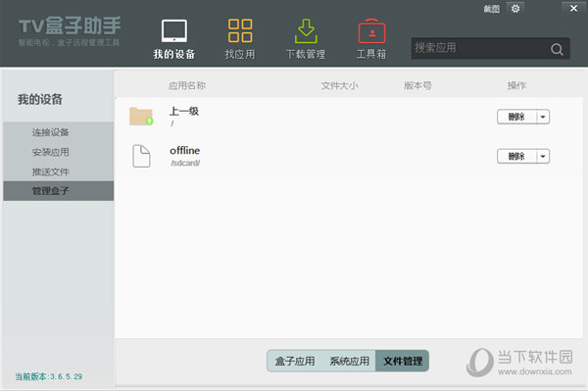Expand dropdown arrow in offline row
The height and width of the screenshot is (391, 588).
(x=543, y=157)
